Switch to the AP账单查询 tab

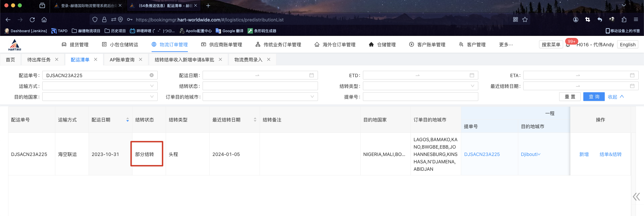(122, 60)
